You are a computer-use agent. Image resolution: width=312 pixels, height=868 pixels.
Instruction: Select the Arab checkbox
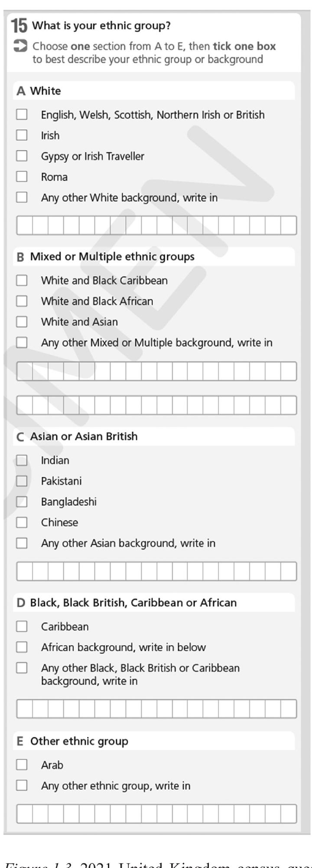[22, 765]
